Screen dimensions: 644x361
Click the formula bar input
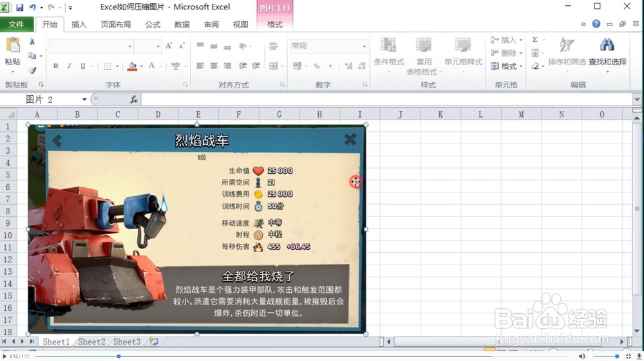[x=386, y=99]
